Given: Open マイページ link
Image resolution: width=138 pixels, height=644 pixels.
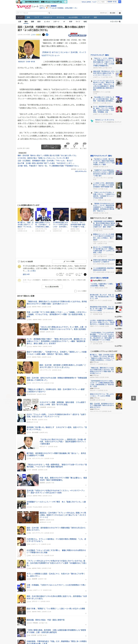Looking at the screenshot, I should click(103, 13).
